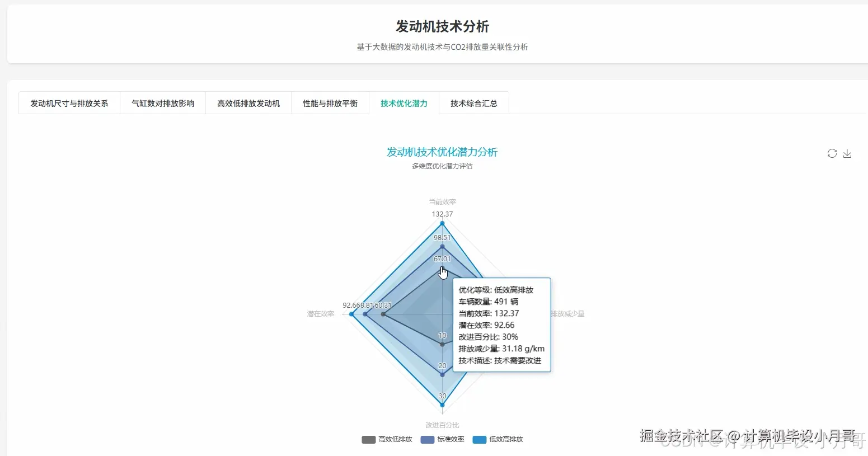868x456 pixels.
Task: Collapse the 技术优化潜力 chart panel
Action: (x=403, y=103)
